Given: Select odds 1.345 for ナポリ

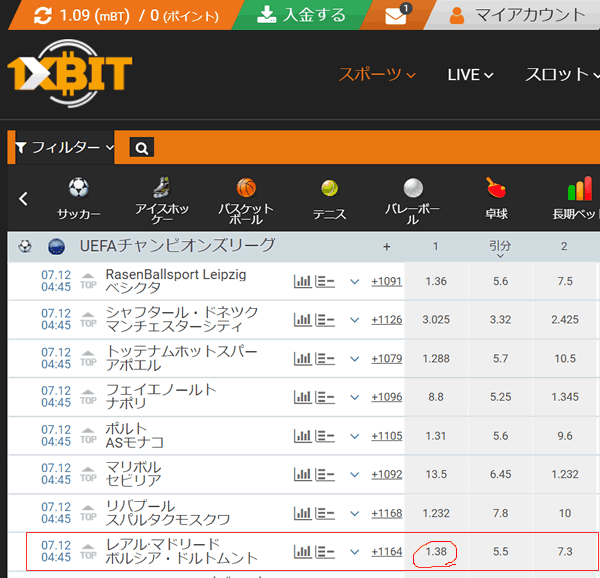Looking at the screenshot, I should click(565, 397).
